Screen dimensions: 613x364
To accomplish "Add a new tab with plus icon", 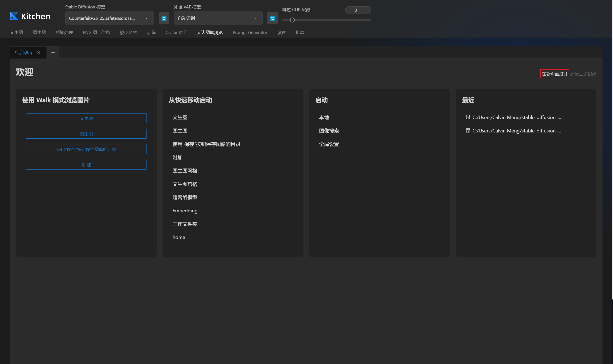I will tap(53, 53).
